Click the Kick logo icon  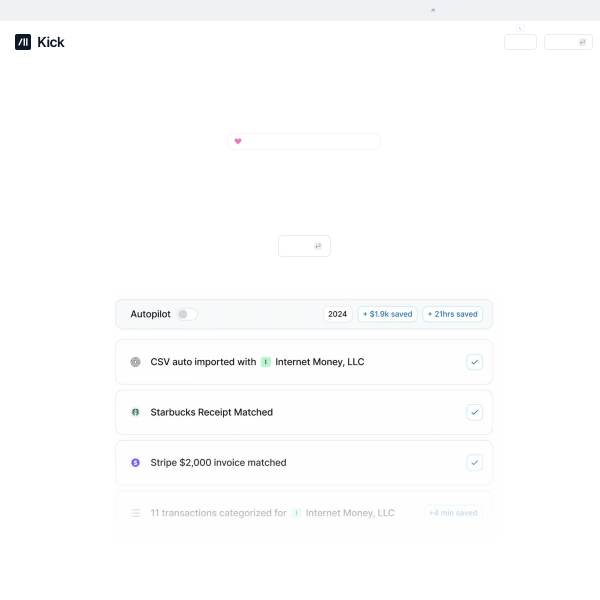23,42
